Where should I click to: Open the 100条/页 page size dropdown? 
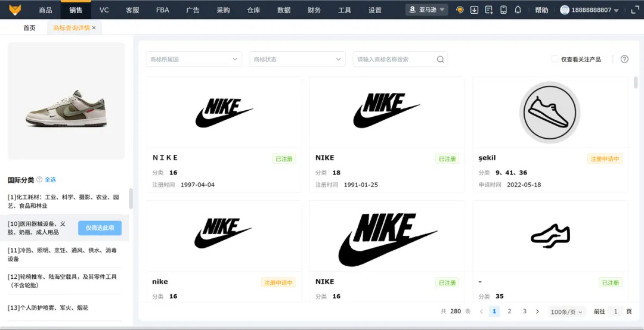point(567,312)
